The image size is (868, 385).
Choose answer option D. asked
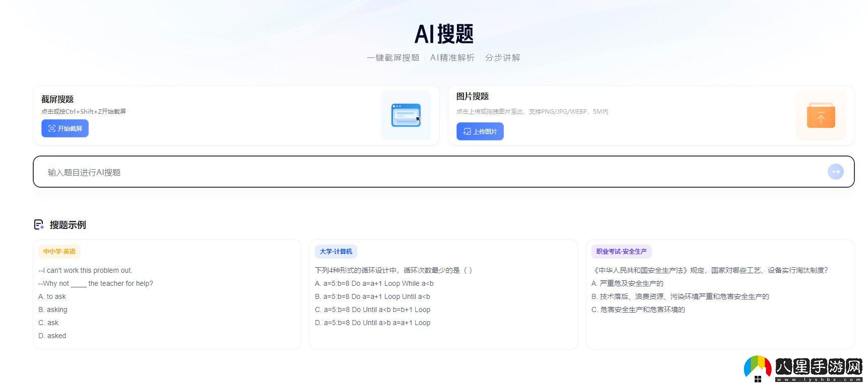52,336
